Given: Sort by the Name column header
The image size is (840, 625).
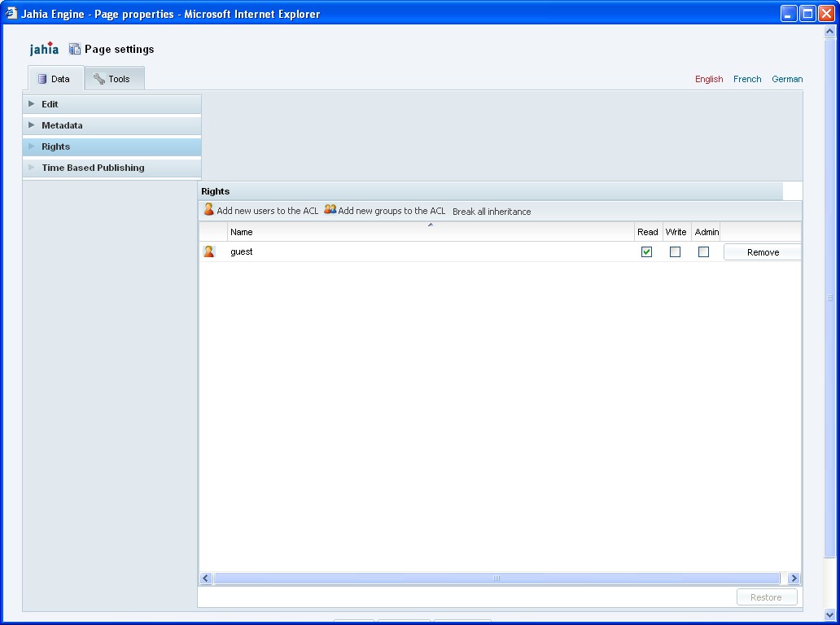Looking at the screenshot, I should [431, 232].
